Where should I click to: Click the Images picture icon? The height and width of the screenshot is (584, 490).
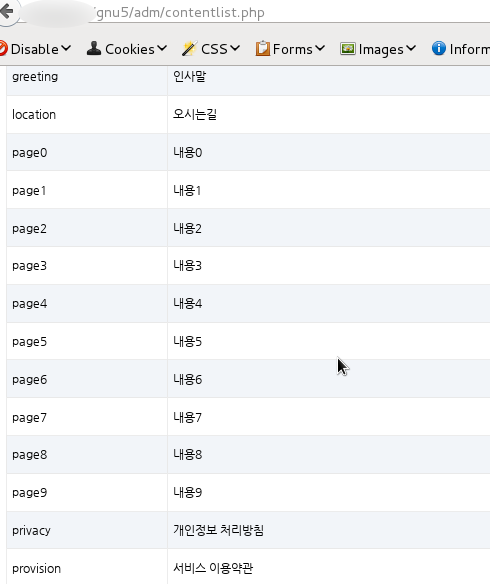click(348, 49)
